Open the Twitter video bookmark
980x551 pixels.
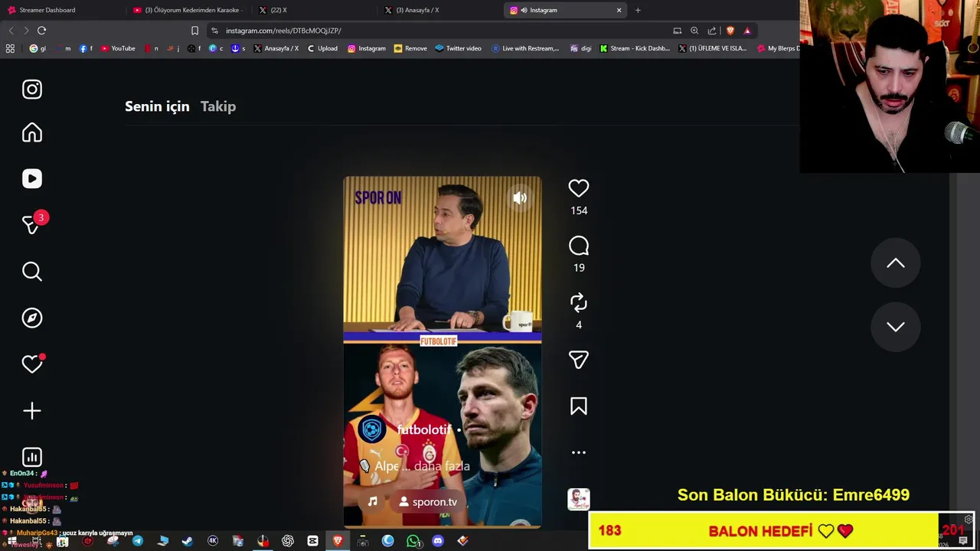458,48
